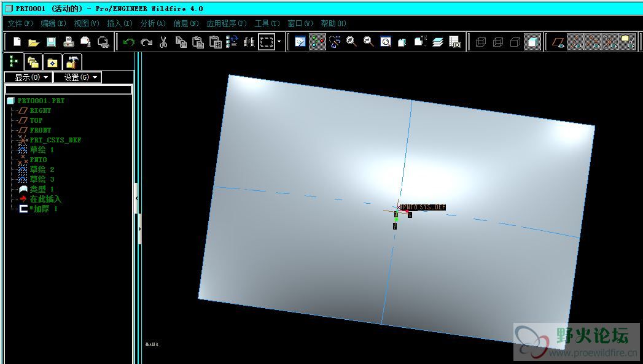Click the undo arrow icon
643x364 pixels.
coord(129,42)
